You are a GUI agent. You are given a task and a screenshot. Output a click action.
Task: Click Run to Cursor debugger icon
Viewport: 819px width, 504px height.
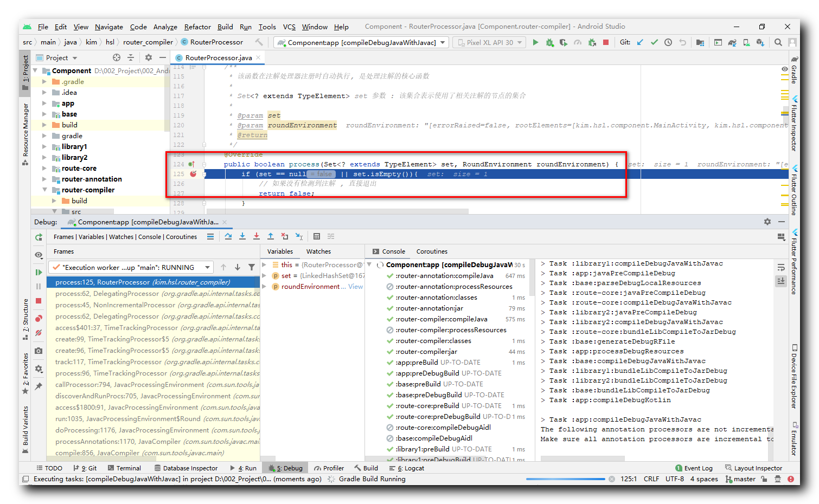point(299,237)
